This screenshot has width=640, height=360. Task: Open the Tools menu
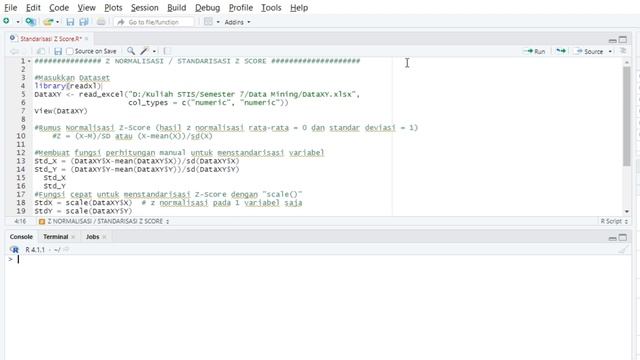(271, 8)
